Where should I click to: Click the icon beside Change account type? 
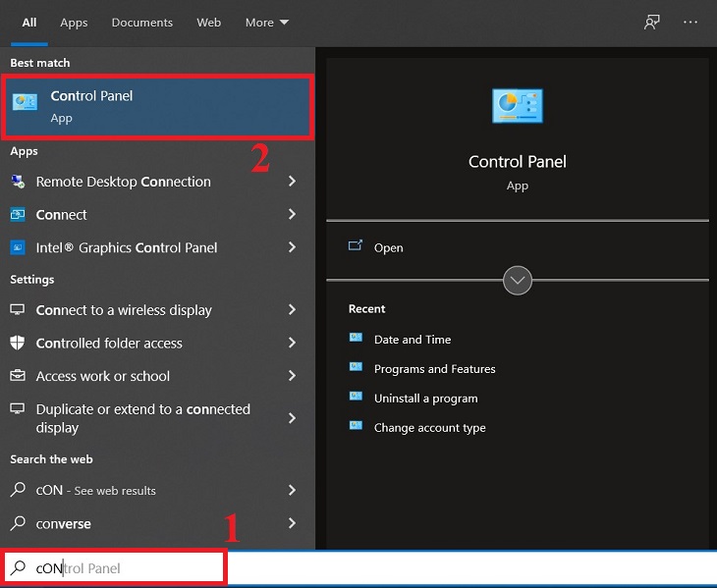(x=356, y=426)
